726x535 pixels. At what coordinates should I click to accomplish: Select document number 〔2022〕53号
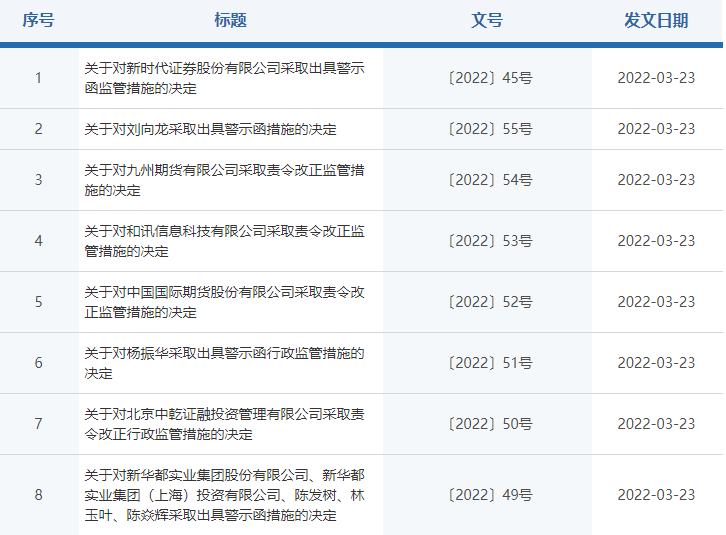tap(491, 241)
